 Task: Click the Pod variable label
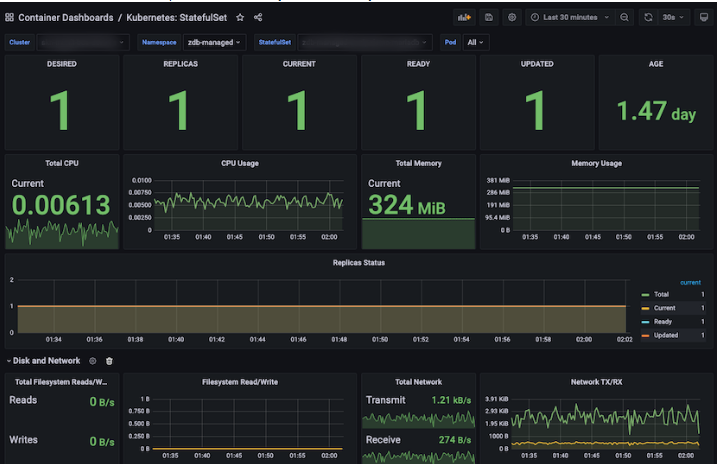(x=450, y=42)
